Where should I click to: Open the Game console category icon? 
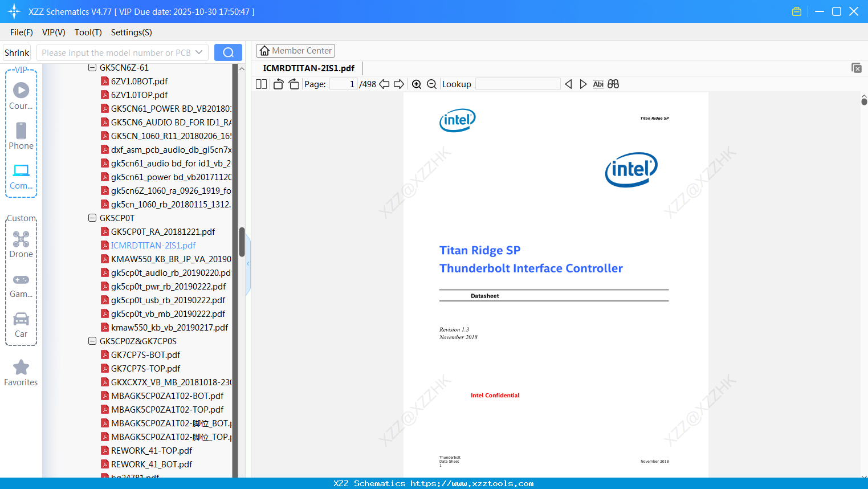(21, 280)
